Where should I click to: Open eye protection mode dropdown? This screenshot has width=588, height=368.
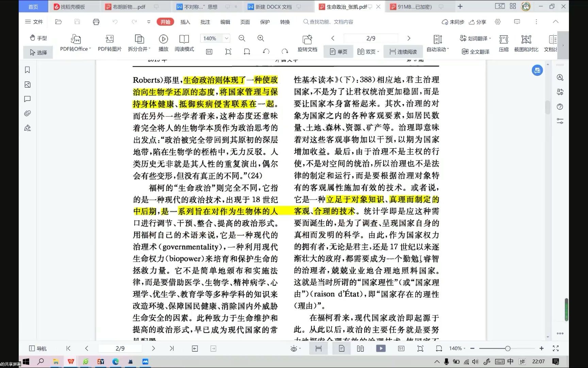(295, 348)
